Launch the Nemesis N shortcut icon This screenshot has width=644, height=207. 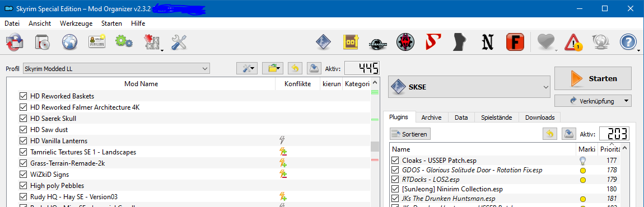pyautogui.click(x=487, y=42)
